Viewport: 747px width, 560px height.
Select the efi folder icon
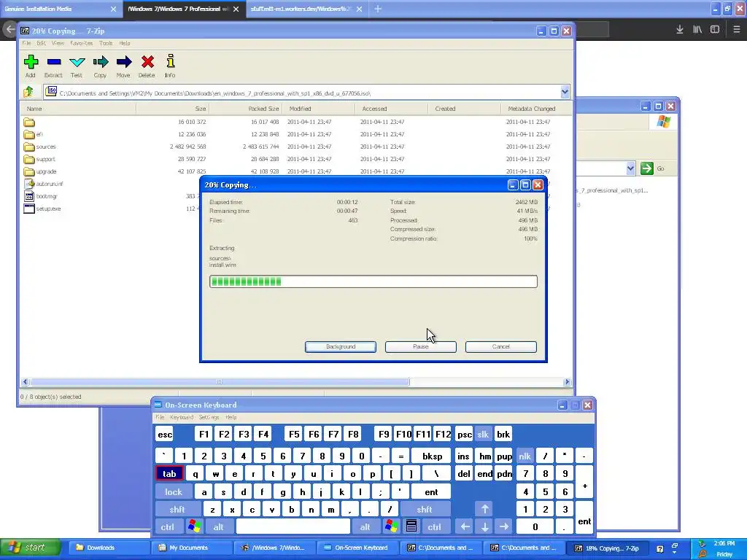[x=29, y=134]
